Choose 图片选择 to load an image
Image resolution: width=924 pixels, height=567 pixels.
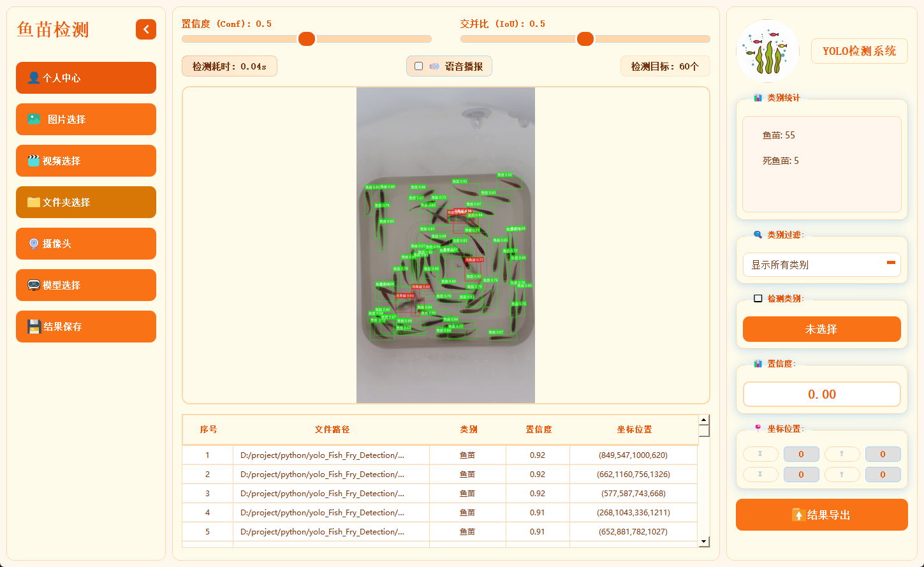[x=86, y=119]
